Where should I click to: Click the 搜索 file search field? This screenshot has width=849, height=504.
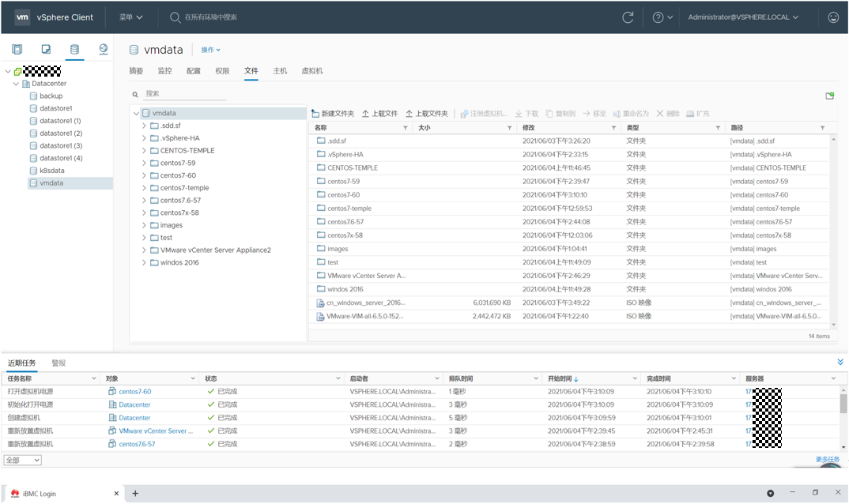[184, 94]
